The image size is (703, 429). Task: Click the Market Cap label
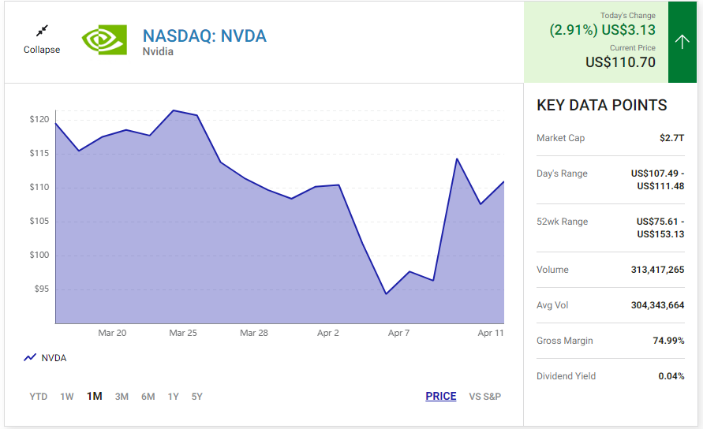pos(560,138)
